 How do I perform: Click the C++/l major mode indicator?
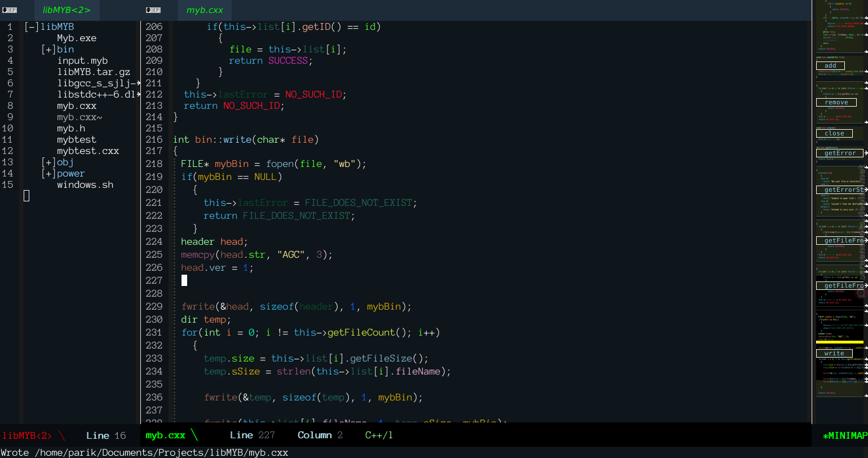(x=379, y=435)
